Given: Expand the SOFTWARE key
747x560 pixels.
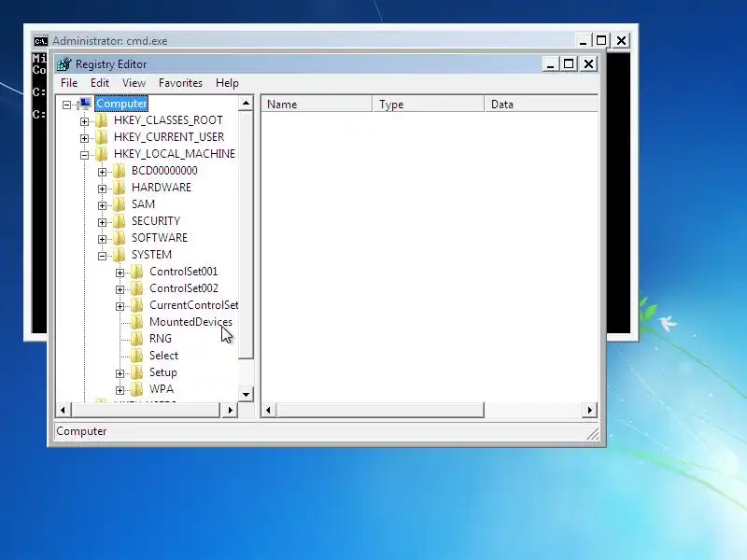Looking at the screenshot, I should pos(102,239).
